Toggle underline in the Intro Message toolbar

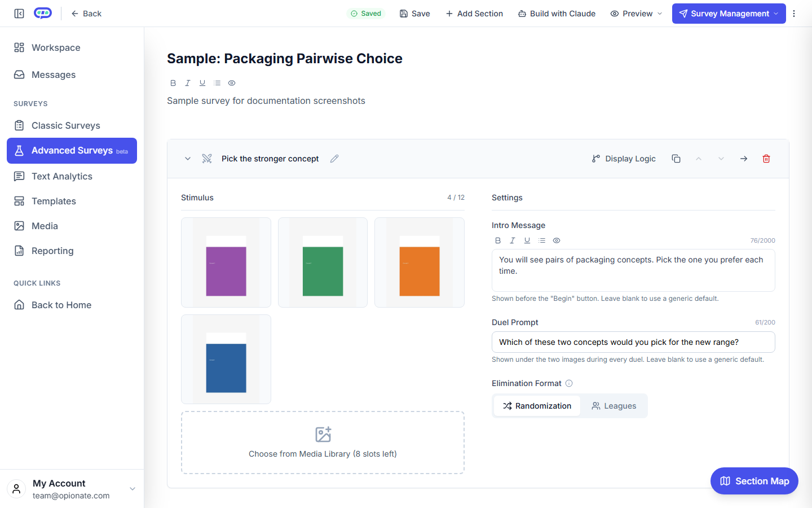tap(527, 240)
